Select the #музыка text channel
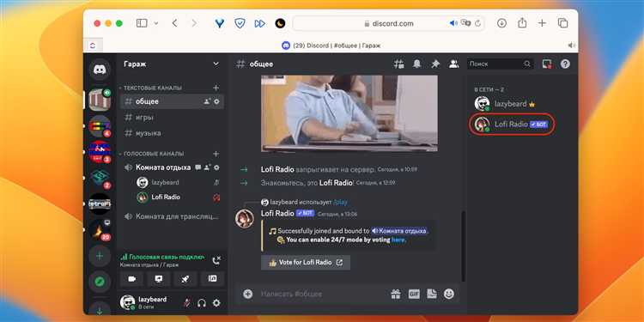The height and width of the screenshot is (322, 644). [x=172, y=133]
